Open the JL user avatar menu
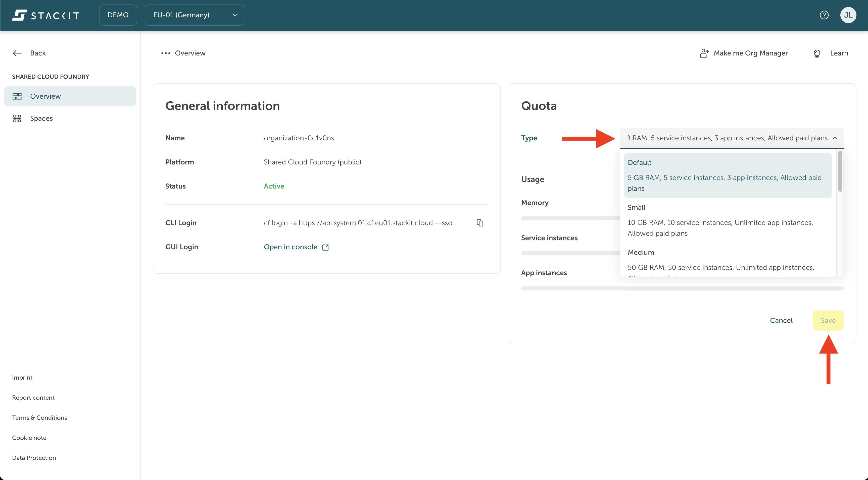This screenshot has width=868, height=480. click(x=848, y=15)
